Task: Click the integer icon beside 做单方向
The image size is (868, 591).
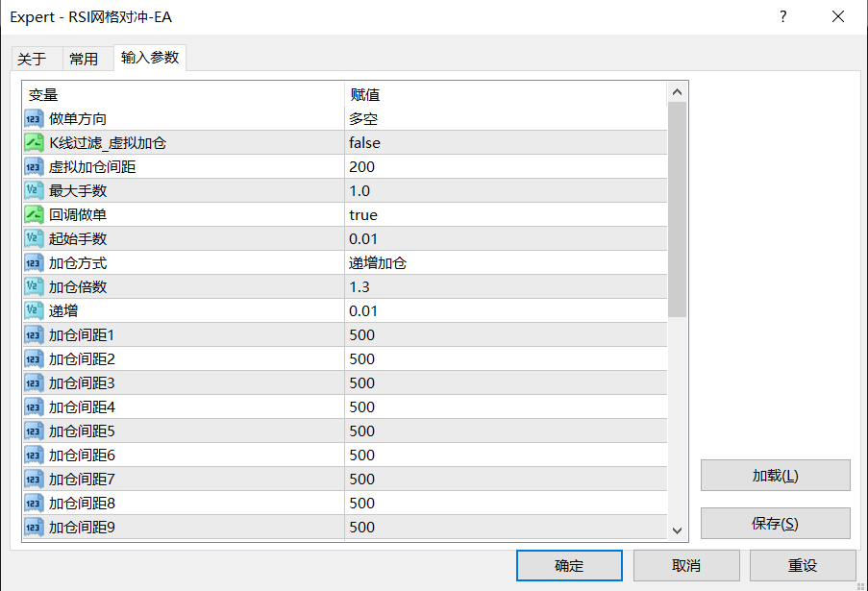Action: click(x=34, y=119)
